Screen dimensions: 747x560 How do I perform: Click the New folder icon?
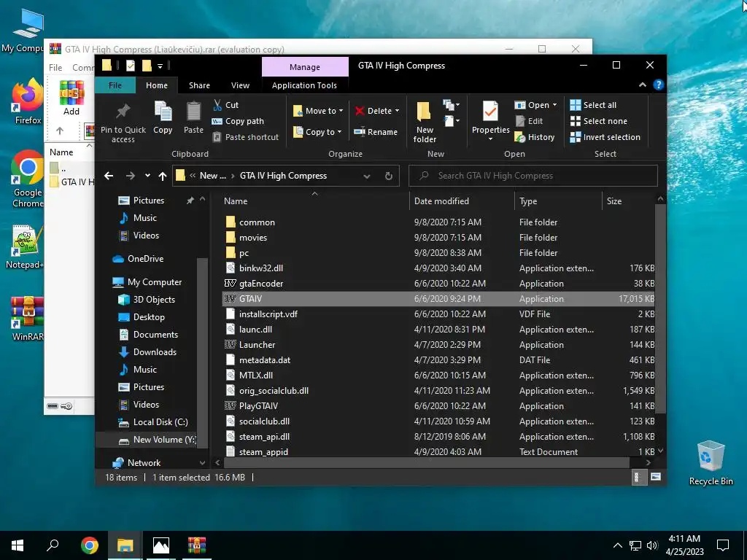424,112
